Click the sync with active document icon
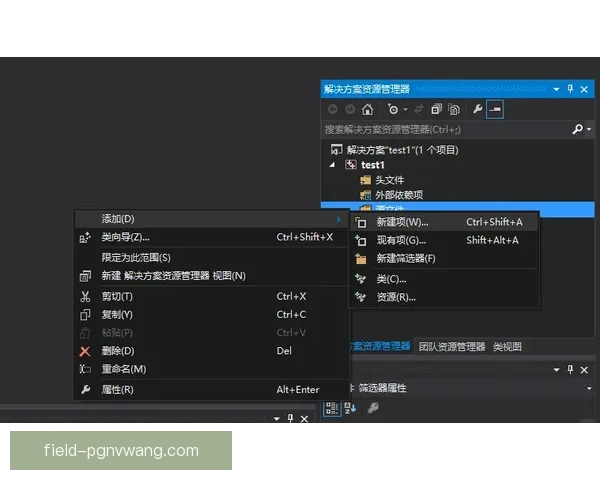 (419, 109)
